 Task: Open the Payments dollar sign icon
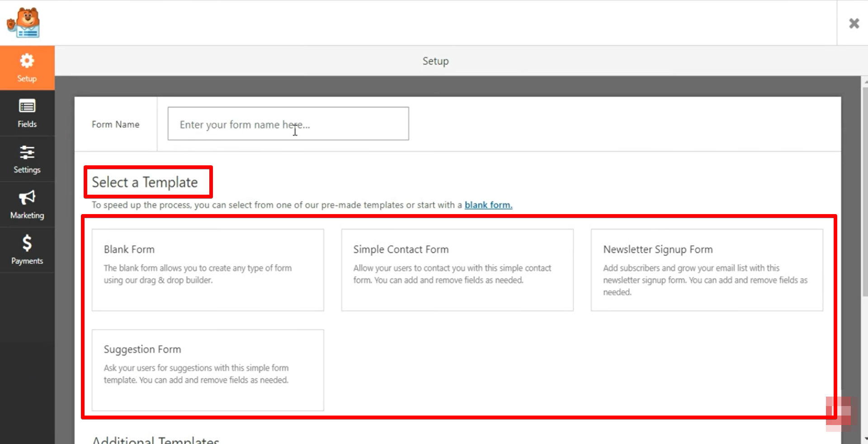pos(27,243)
